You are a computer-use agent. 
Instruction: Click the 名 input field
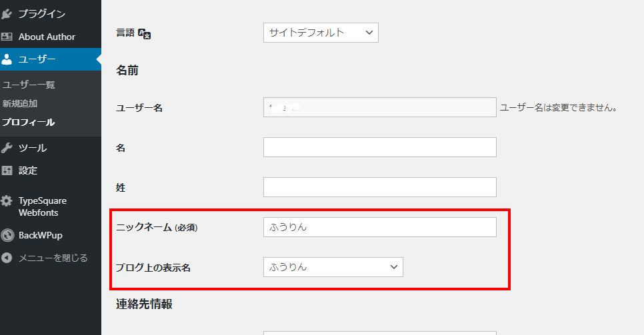pos(380,147)
